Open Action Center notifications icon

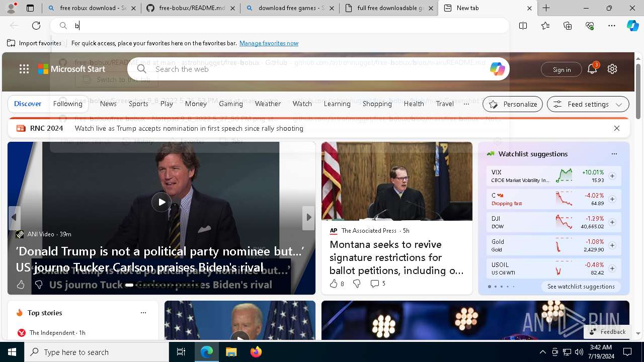[627, 352]
